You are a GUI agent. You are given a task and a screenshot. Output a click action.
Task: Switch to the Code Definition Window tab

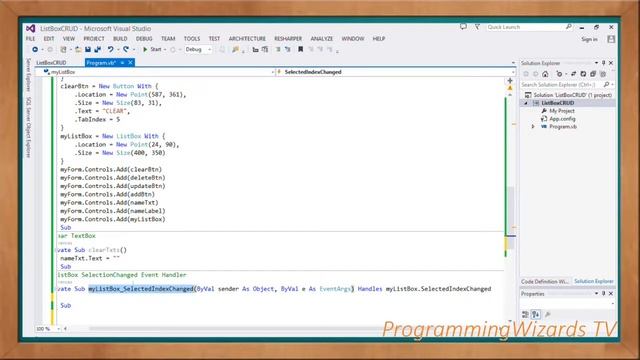pyautogui.click(x=545, y=282)
